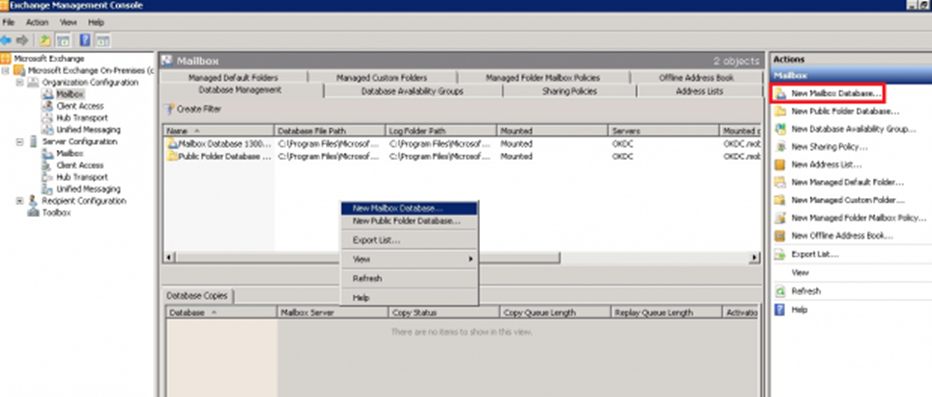Open the View submenu arrow in context menu

470,259
